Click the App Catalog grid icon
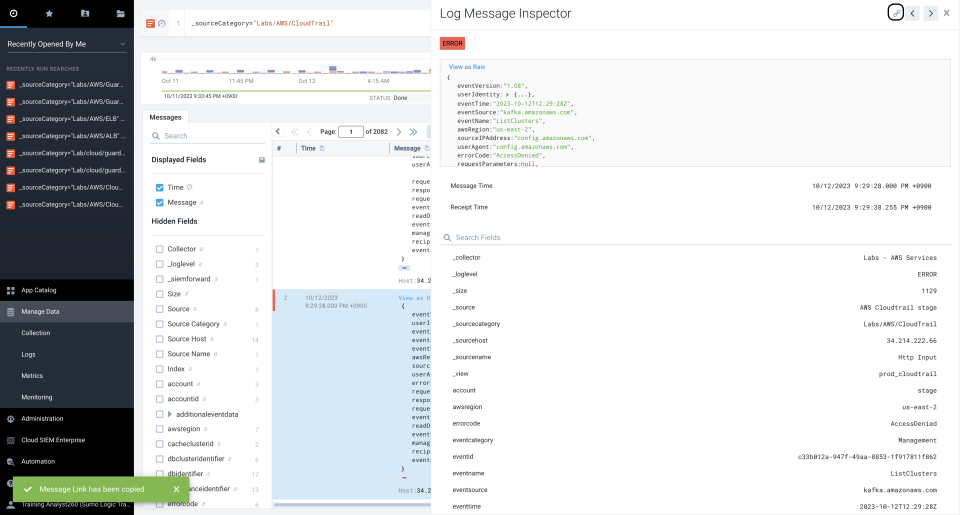This screenshot has width=960, height=515. 10,290
